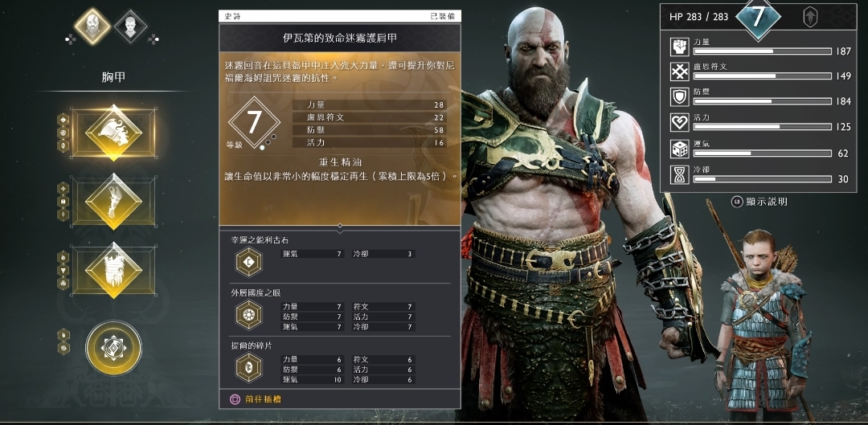
Task: Click the 盧恩符文 stat icon
Action: click(x=679, y=72)
